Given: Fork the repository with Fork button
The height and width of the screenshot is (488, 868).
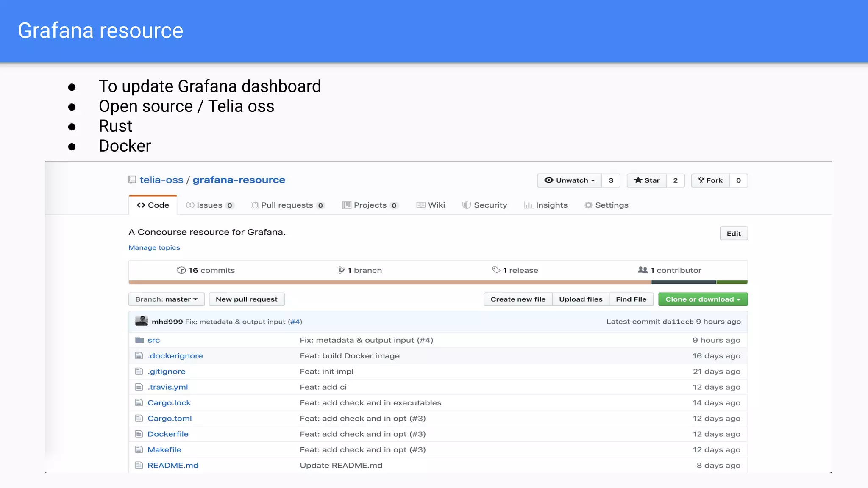Looking at the screenshot, I should click(x=710, y=180).
